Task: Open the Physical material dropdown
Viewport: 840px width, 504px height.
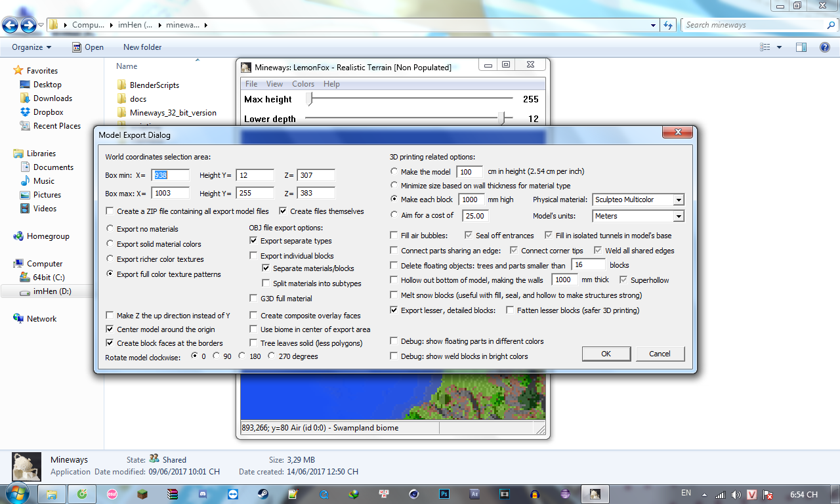Action: click(x=638, y=199)
